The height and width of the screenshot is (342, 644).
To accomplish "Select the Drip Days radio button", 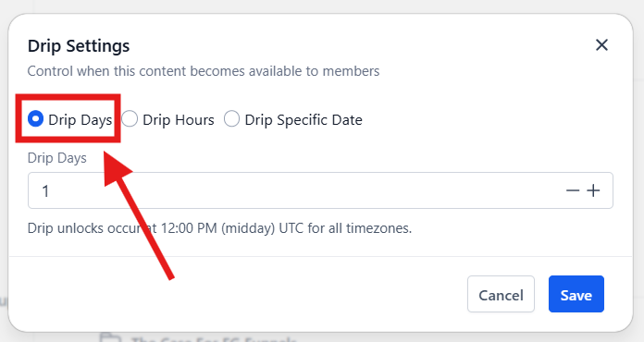I will pyautogui.click(x=36, y=119).
